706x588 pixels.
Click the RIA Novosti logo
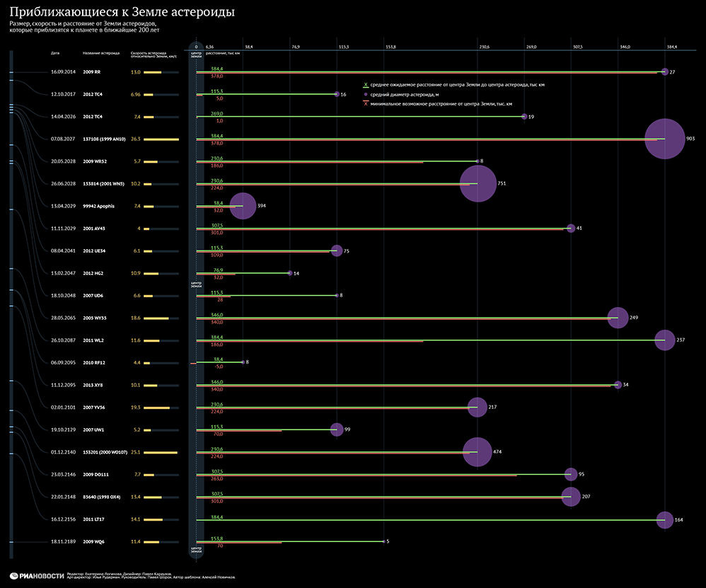37,576
